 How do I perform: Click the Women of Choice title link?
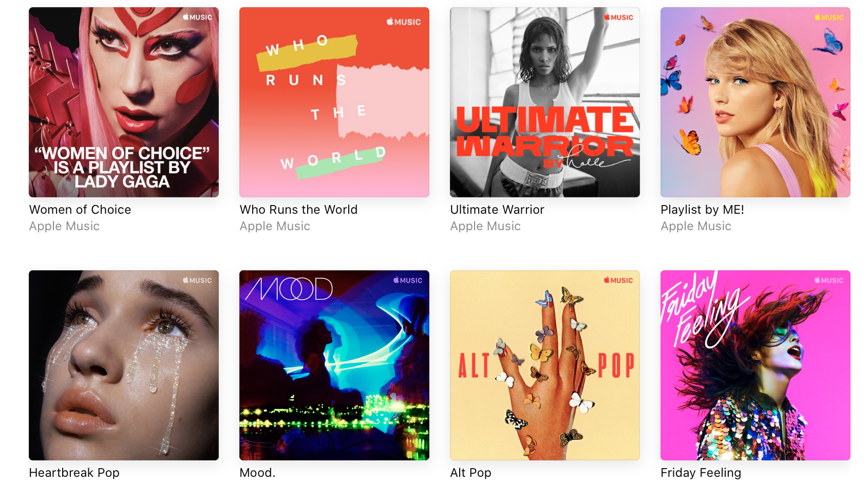(x=80, y=210)
